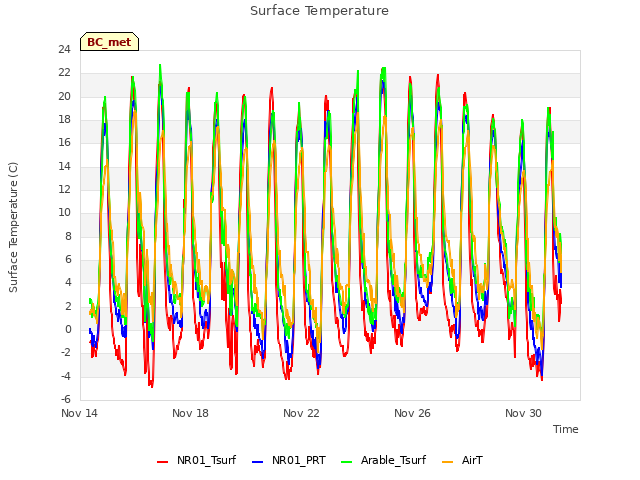Image resolution: width=640 pixels, height=480 pixels.
Task: Click the 6 y-axis tick label
Action: 68,260
